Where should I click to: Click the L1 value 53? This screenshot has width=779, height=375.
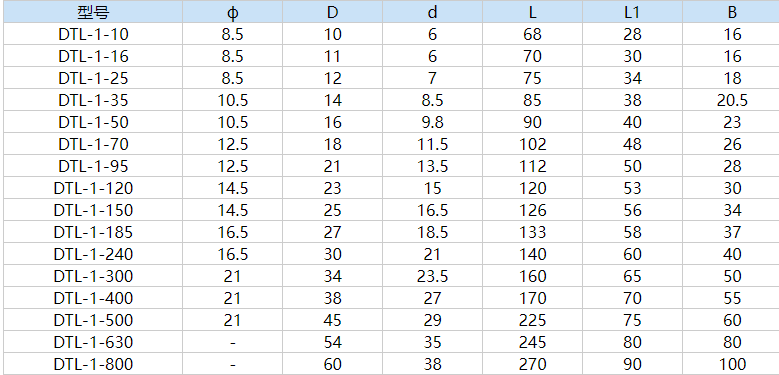pyautogui.click(x=632, y=188)
